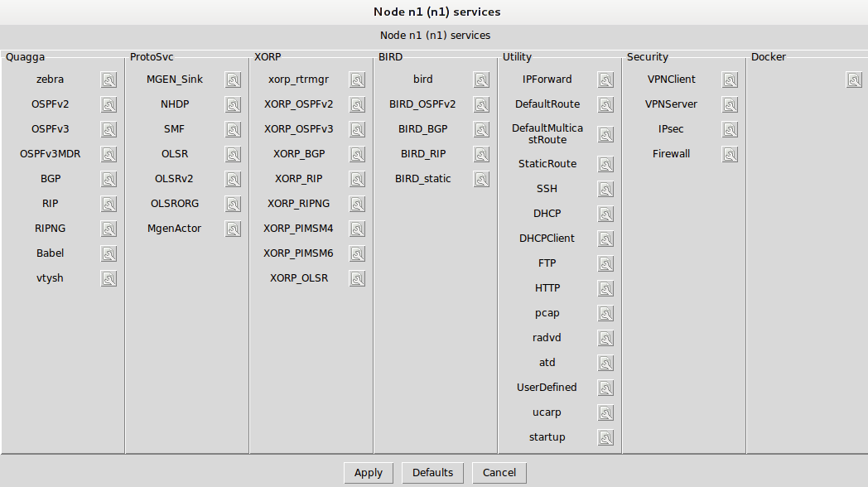Select the DefaultMulticastRoute service
The image size is (868, 487).
click(x=547, y=134)
